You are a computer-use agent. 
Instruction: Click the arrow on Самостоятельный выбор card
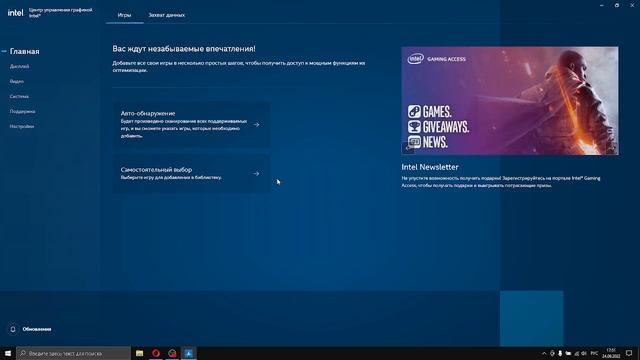[x=256, y=173]
